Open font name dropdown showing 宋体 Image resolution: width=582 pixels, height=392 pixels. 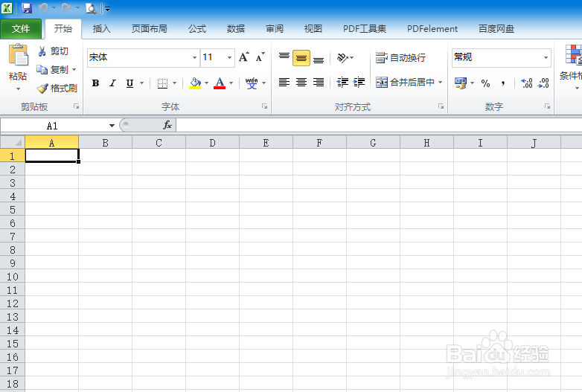point(194,57)
